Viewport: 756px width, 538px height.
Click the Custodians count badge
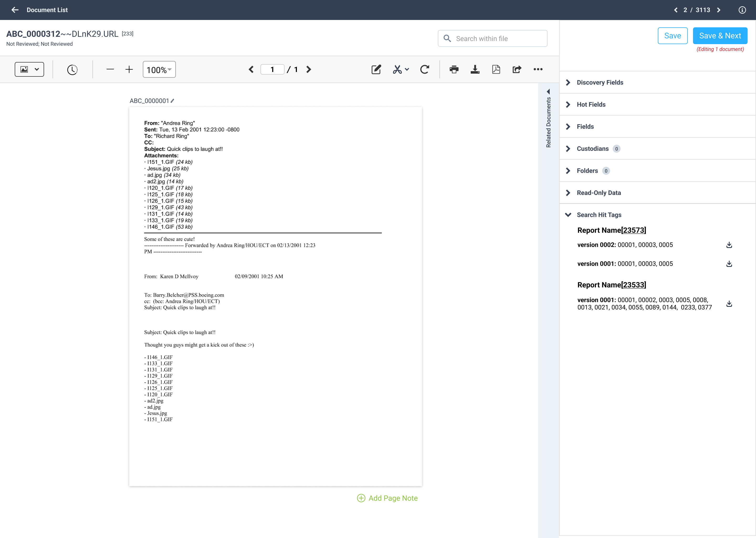coord(616,149)
